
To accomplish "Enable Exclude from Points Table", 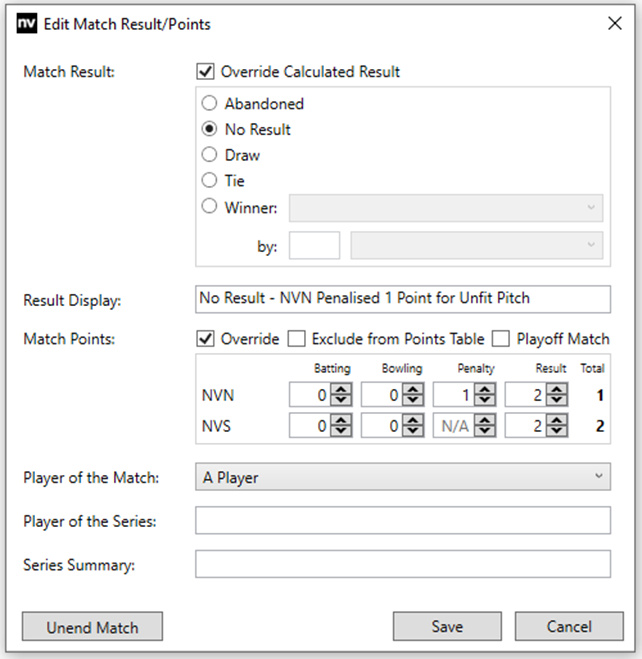I will (297, 339).
